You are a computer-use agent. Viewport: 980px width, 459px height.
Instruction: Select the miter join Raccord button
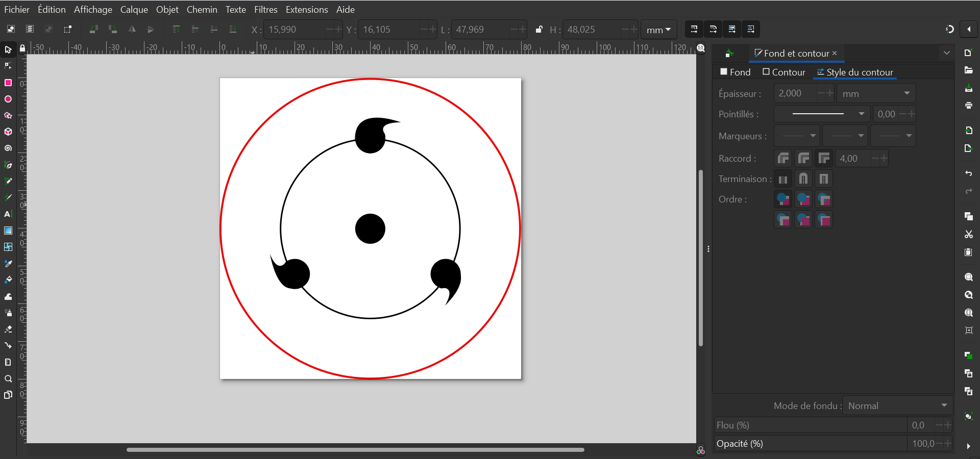pos(824,159)
